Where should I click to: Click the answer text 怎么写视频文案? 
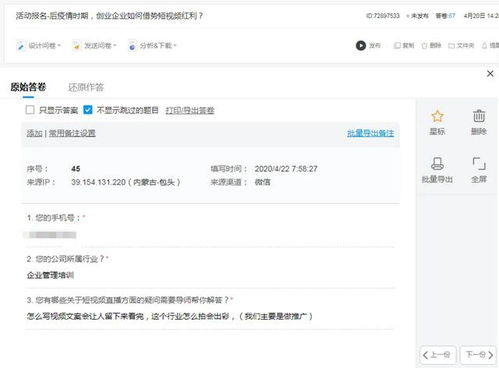pos(170,316)
